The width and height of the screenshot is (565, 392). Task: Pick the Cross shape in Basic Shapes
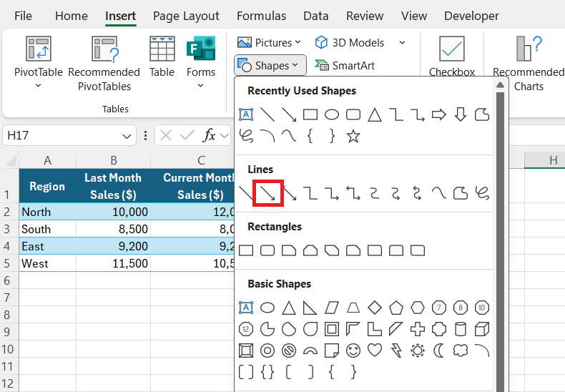pos(418,329)
